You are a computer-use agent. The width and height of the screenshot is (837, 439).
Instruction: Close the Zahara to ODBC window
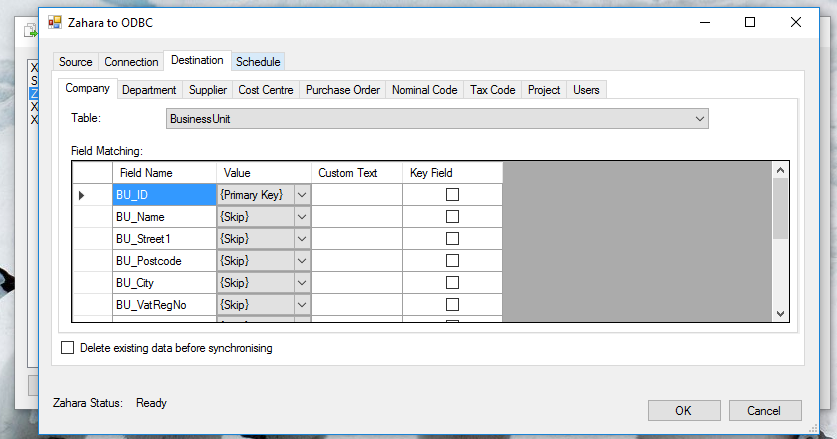tap(796, 22)
